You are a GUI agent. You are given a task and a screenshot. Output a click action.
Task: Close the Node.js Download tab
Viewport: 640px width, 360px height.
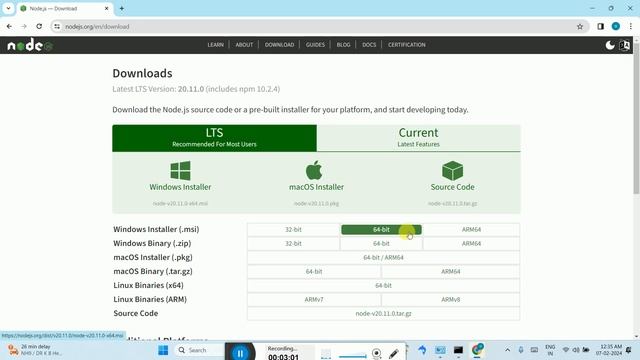107,9
